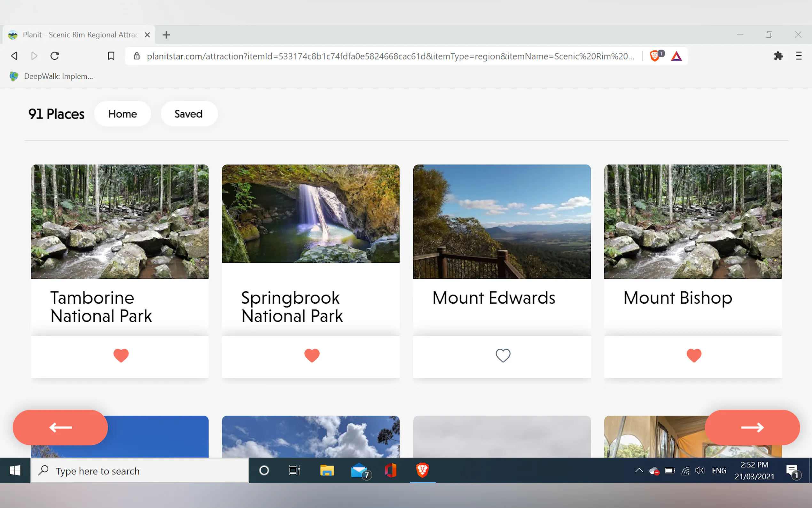Bookmark this page icon
This screenshot has width=812, height=508.
pos(111,56)
